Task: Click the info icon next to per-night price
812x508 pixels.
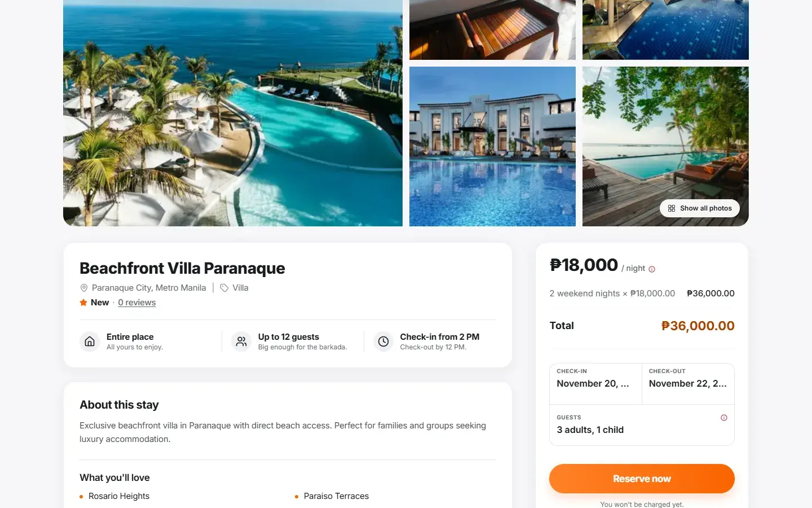Action: [652, 269]
